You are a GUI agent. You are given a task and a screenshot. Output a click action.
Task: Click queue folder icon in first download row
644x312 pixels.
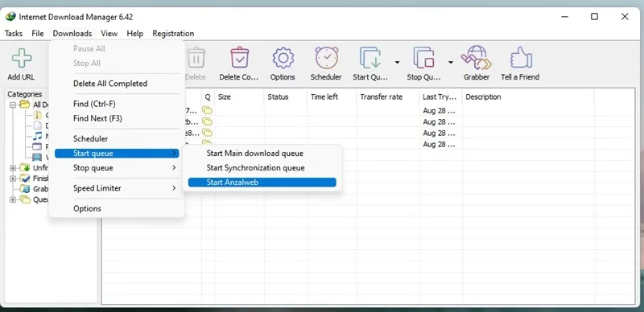pos(207,110)
